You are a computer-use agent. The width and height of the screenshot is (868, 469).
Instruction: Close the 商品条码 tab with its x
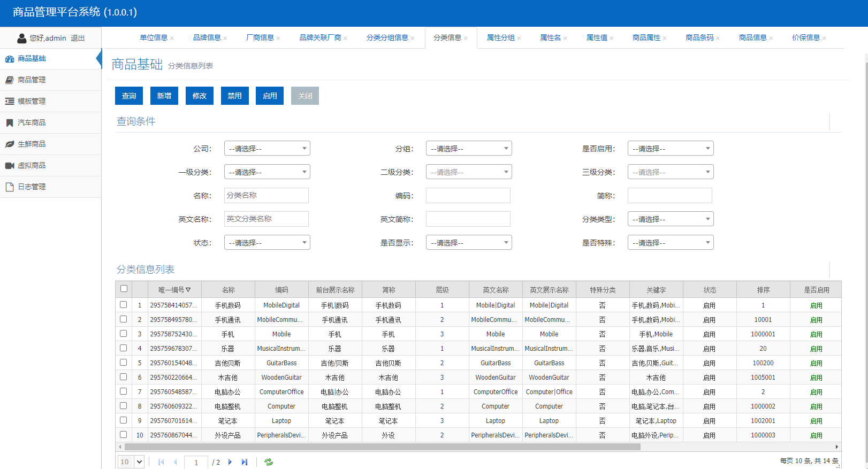click(x=718, y=38)
